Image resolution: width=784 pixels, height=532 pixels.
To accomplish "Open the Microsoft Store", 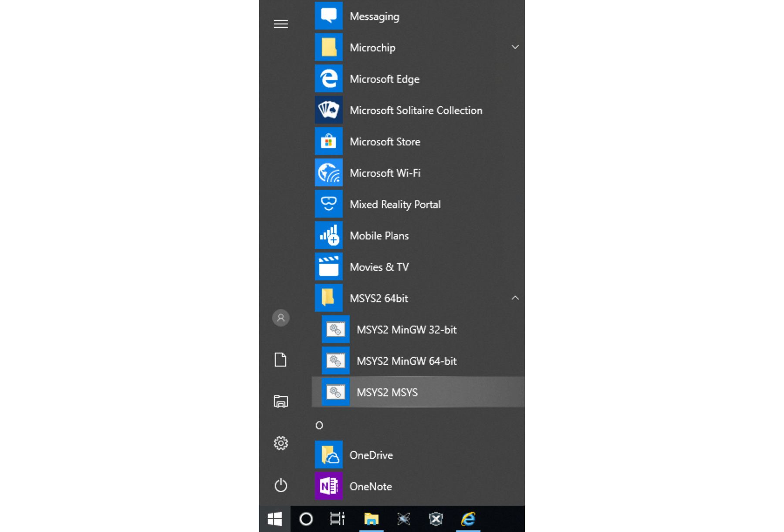I will pos(385,141).
